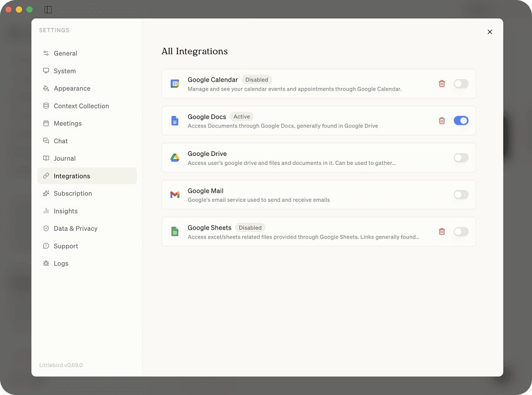Click the All Integrations heading
This screenshot has width=532, height=395.
194,51
